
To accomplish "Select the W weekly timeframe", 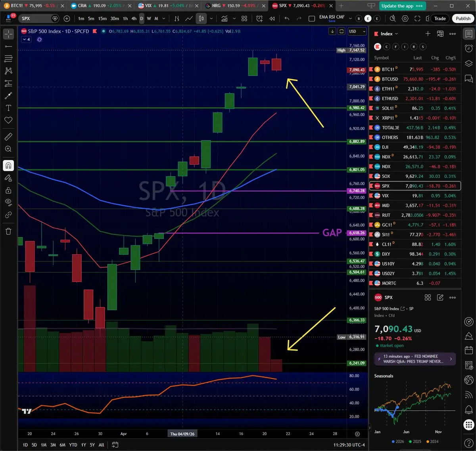I will [x=149, y=19].
